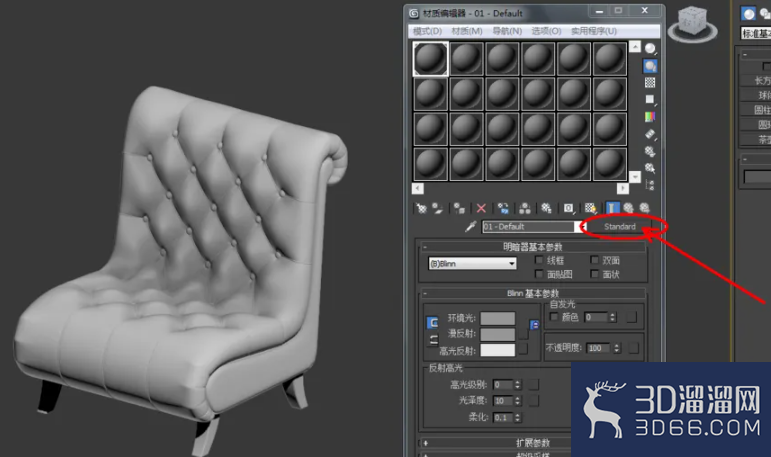
Task: Click the 不透明度 opacity map button
Action: [x=633, y=348]
